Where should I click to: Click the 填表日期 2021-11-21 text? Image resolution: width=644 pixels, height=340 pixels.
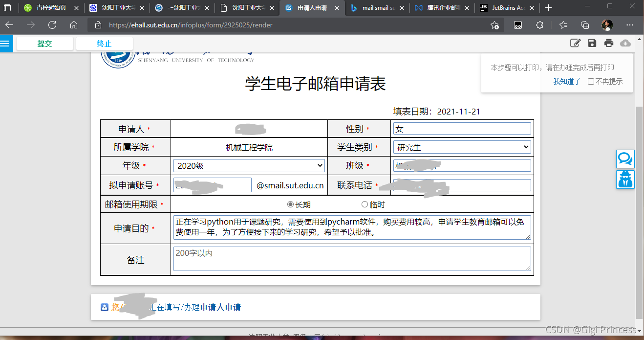click(436, 112)
